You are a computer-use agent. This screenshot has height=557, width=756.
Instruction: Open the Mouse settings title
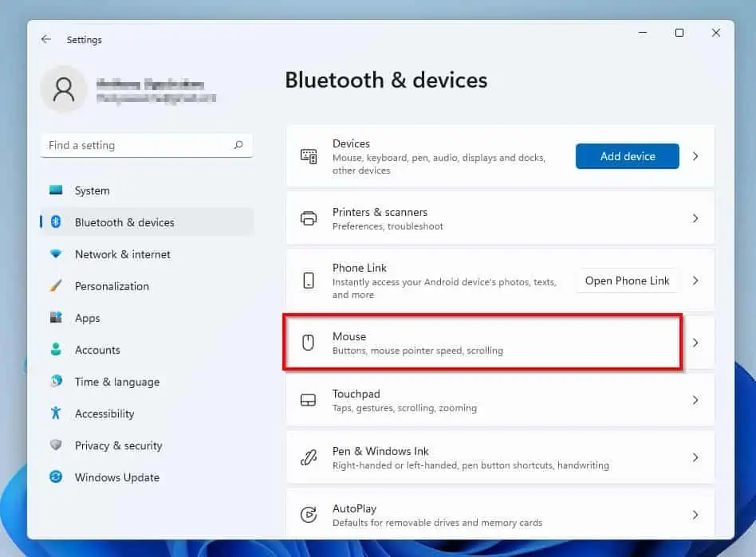349,336
